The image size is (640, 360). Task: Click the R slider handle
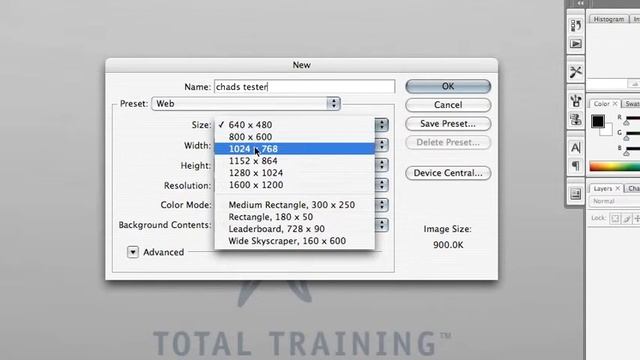pos(626,123)
